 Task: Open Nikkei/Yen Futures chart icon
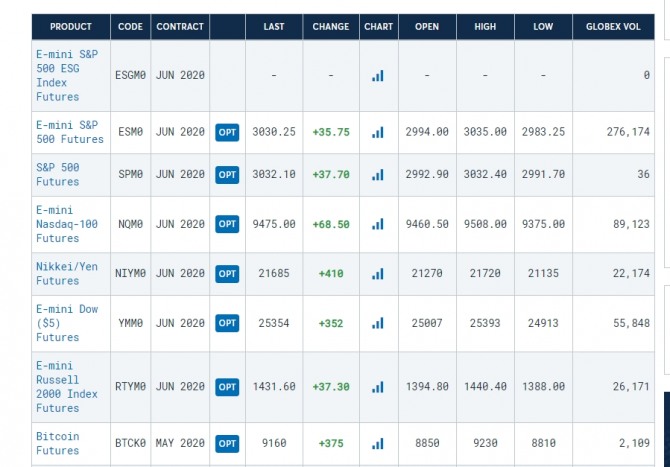[x=378, y=273]
